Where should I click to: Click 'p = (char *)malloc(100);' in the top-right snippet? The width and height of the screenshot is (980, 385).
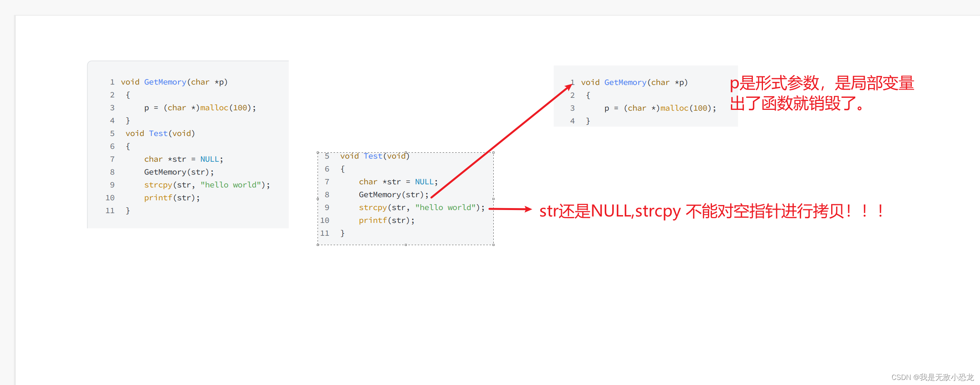660,108
